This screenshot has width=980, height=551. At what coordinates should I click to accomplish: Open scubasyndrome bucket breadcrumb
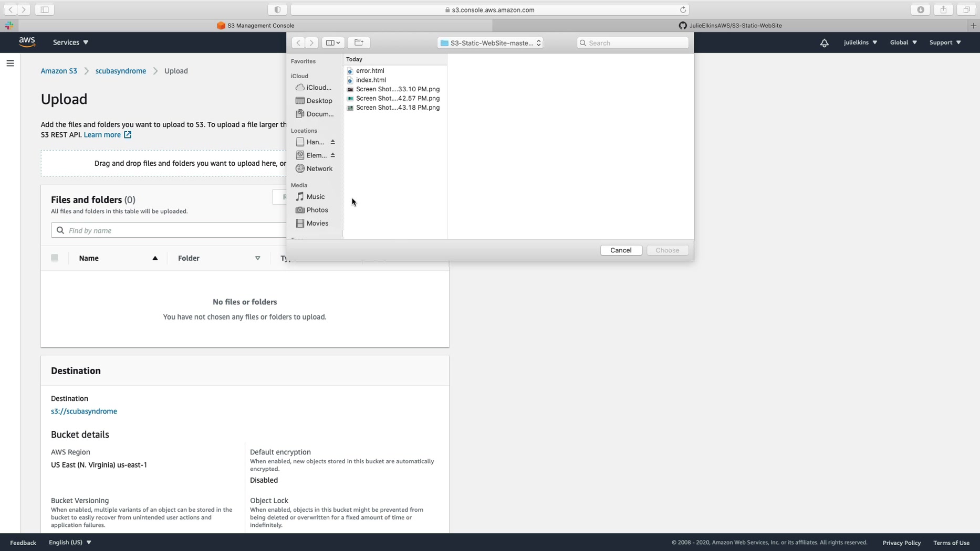(121, 71)
